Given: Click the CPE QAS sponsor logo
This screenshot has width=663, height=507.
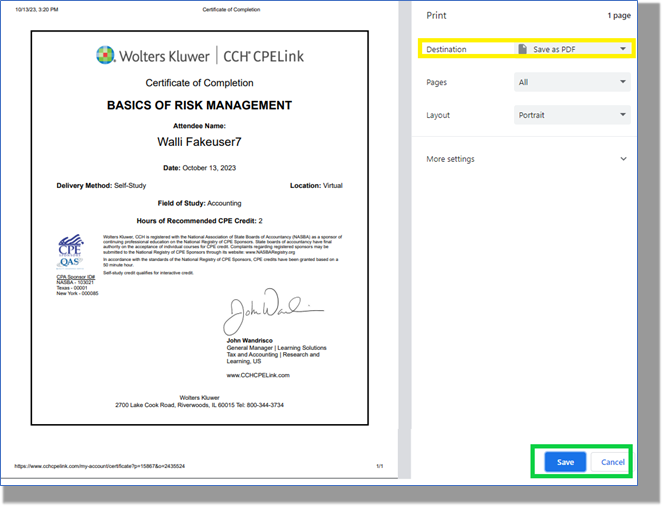Looking at the screenshot, I should (x=71, y=252).
